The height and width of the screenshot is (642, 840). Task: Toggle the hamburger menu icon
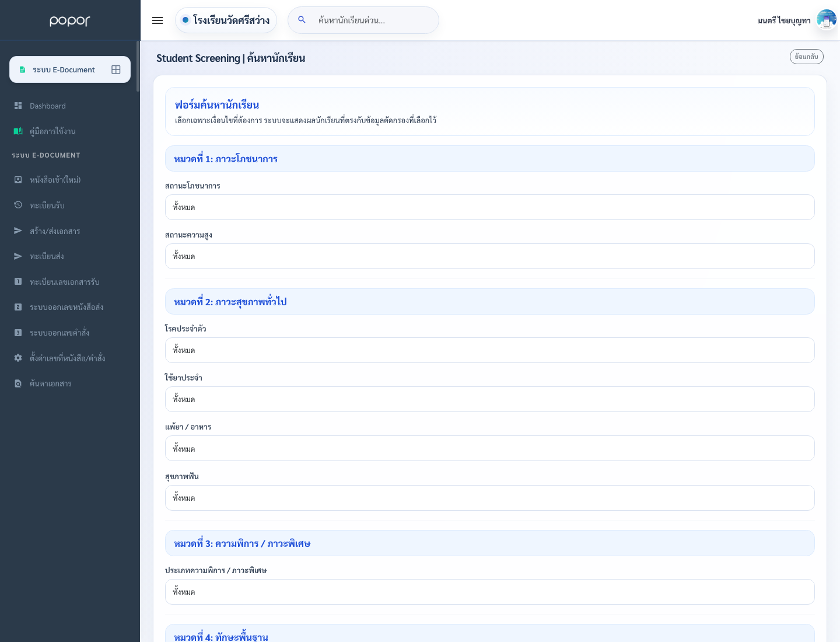pyautogui.click(x=157, y=20)
